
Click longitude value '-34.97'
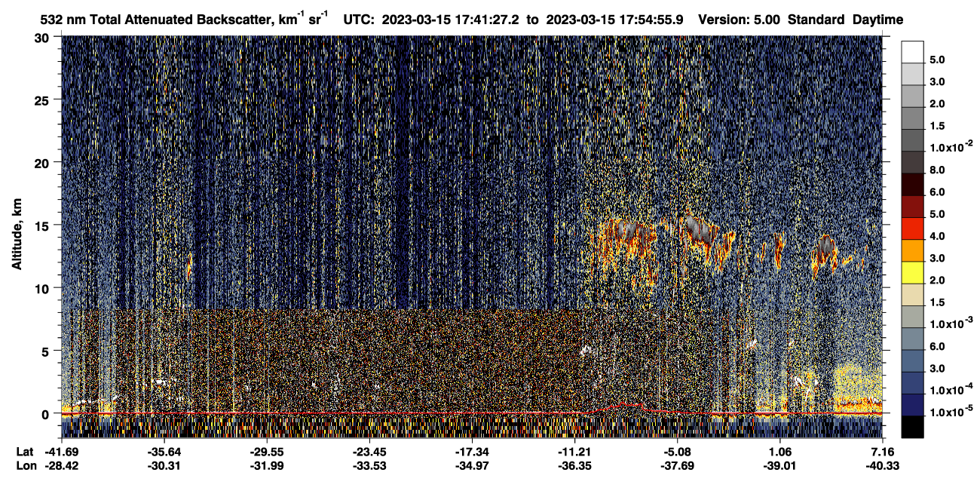[471, 465]
